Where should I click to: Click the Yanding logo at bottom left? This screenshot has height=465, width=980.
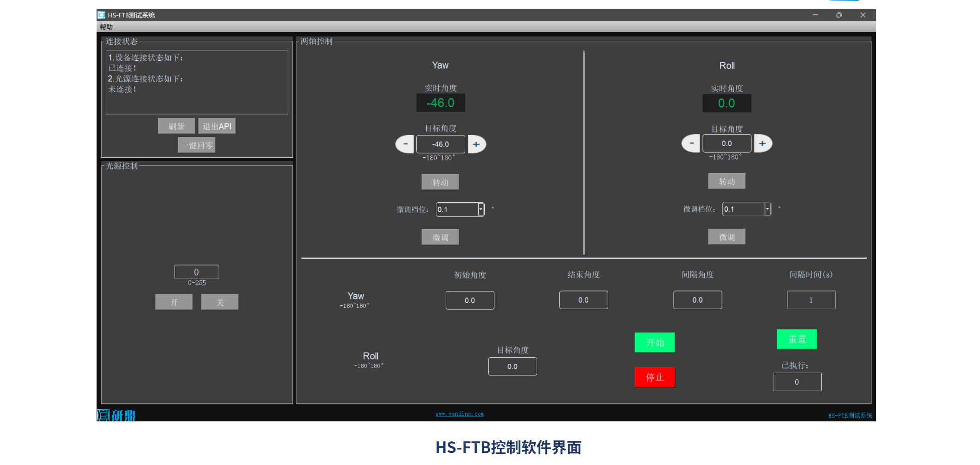click(x=116, y=415)
